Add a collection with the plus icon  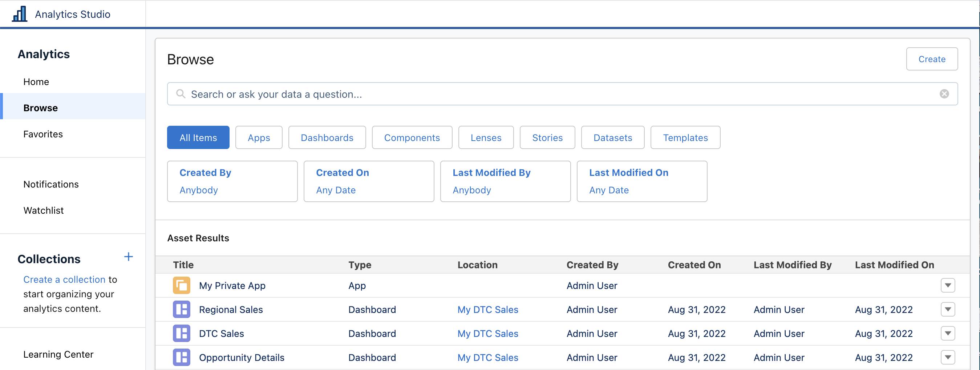tap(129, 257)
